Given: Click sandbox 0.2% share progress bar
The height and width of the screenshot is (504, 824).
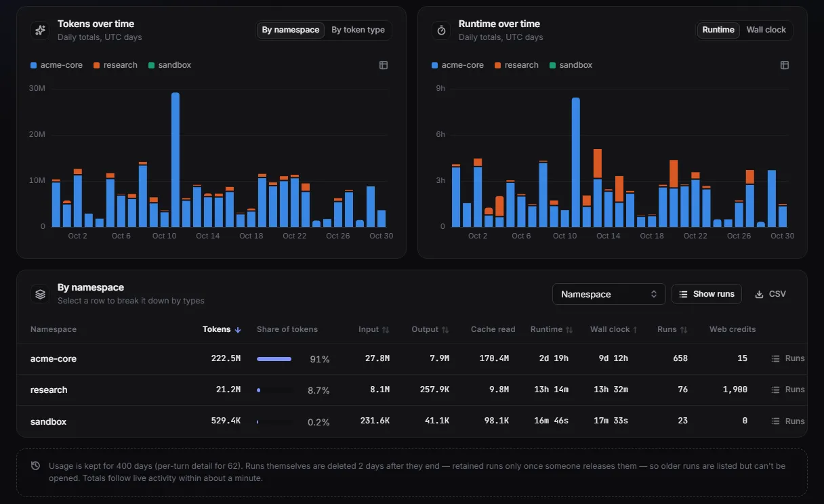Looking at the screenshot, I should 275,422.
